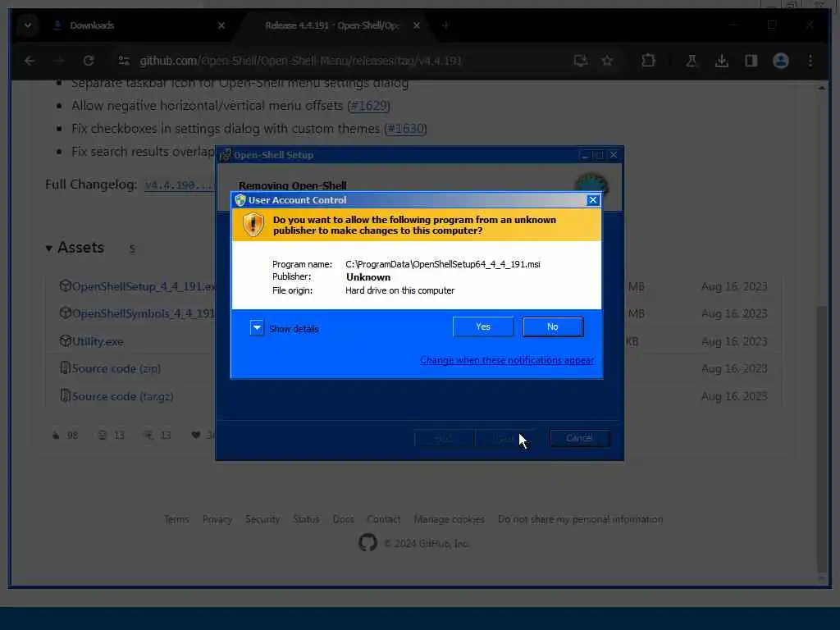Open Status footer link
This screenshot has width=840, height=630.
[306, 519]
